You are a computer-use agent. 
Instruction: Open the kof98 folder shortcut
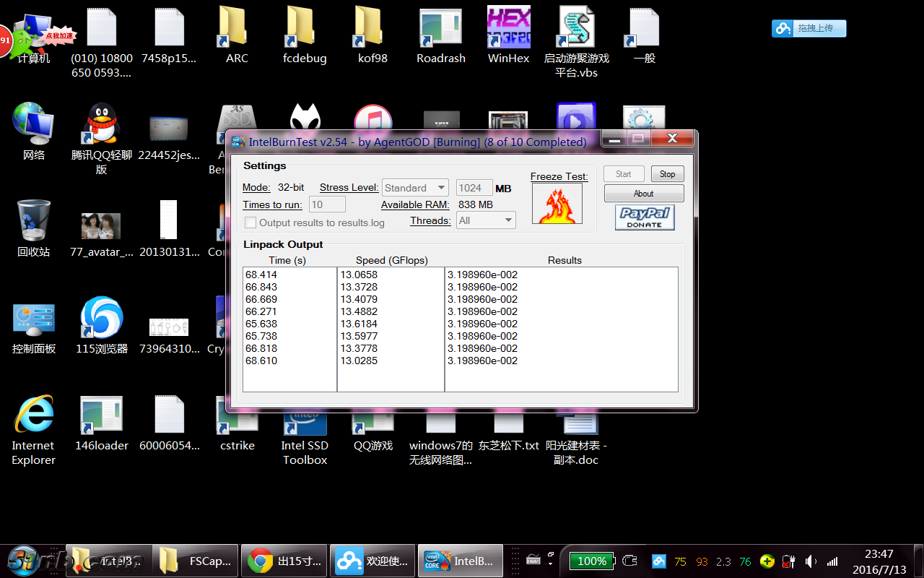pyautogui.click(x=372, y=36)
